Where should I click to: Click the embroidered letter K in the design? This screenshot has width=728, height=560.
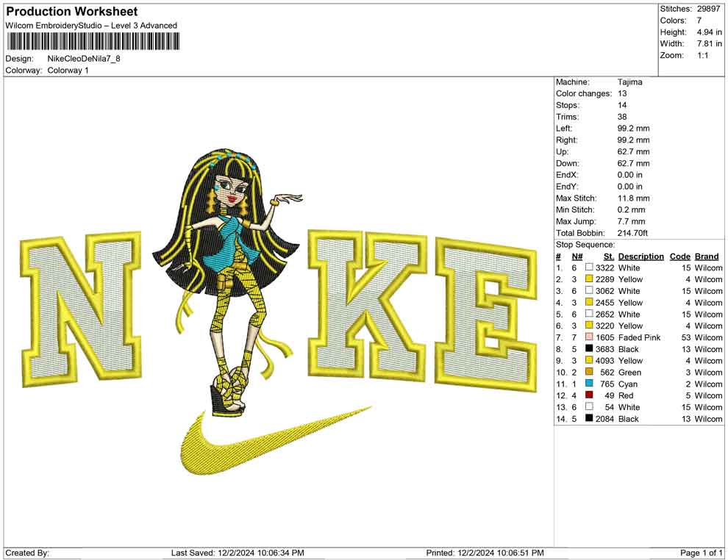click(x=367, y=304)
